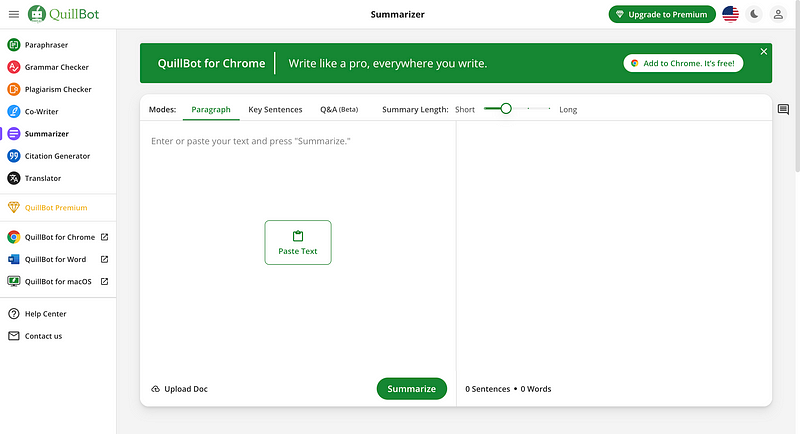
Task: Click the '0 Words' counter text
Action: click(x=536, y=389)
